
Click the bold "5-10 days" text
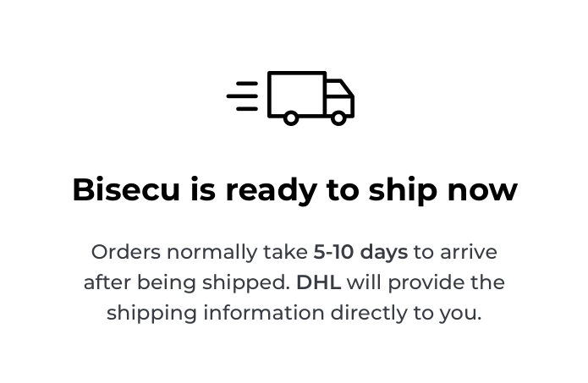360,252
